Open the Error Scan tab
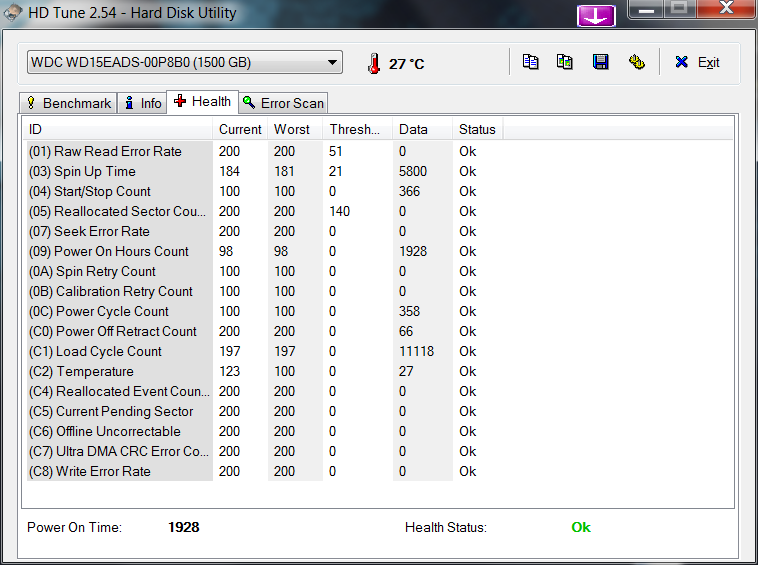This screenshot has height=565, width=758. [283, 103]
